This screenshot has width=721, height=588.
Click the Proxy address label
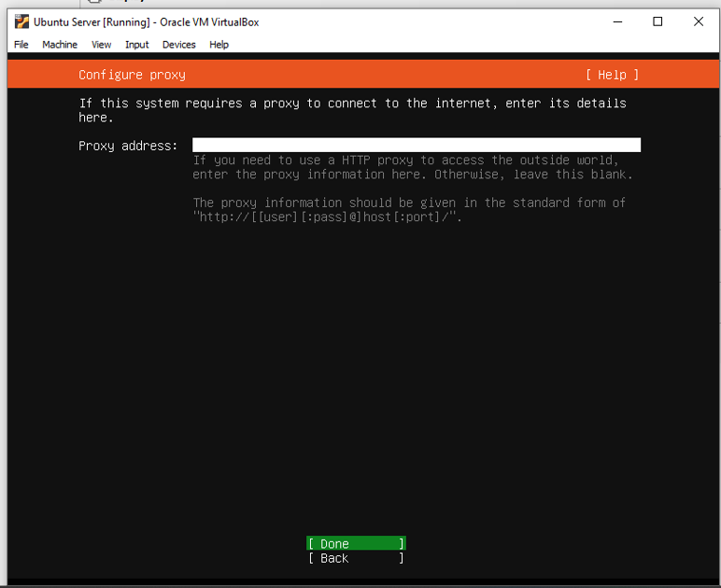[x=127, y=146]
